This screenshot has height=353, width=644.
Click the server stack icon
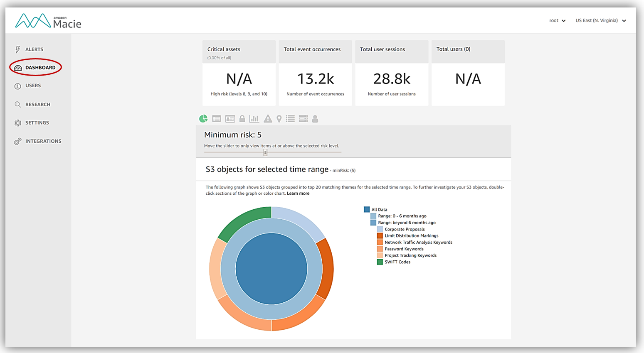pyautogui.click(x=303, y=119)
